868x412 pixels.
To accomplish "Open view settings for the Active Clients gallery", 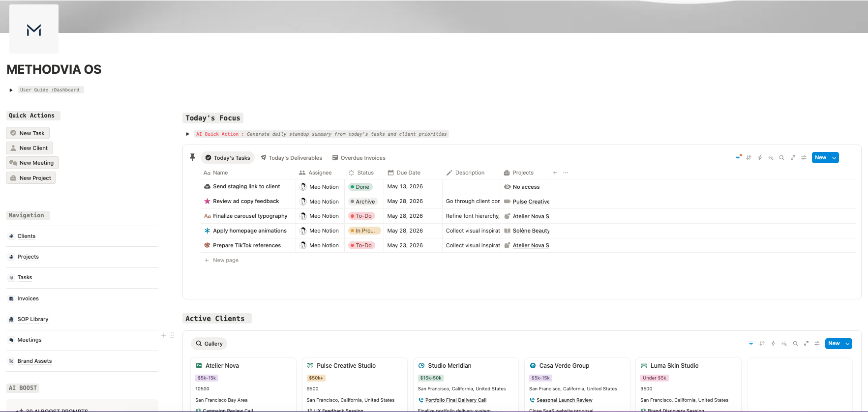I will click(x=817, y=344).
